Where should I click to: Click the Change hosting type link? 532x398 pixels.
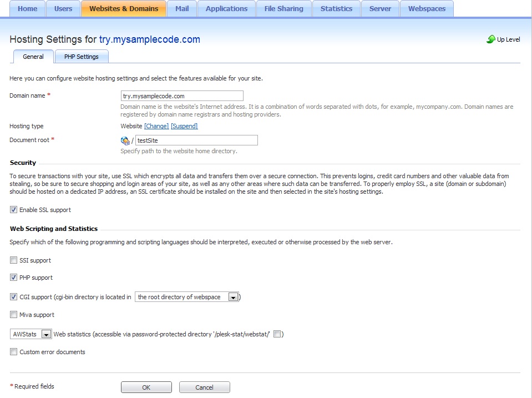(x=156, y=126)
